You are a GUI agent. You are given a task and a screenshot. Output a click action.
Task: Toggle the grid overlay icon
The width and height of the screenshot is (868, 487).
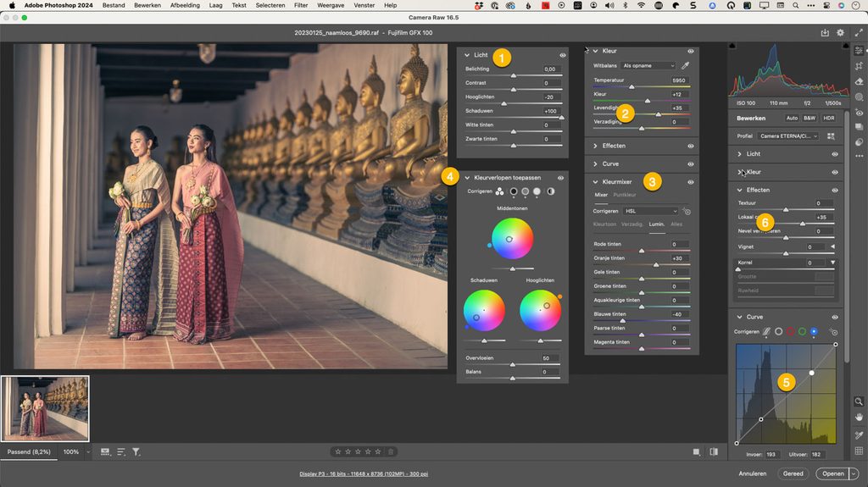click(859, 451)
